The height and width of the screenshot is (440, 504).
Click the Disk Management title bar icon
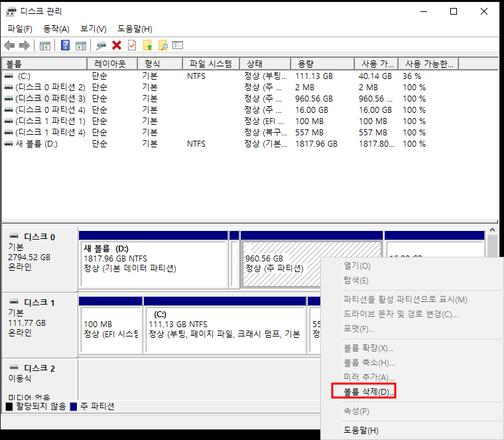click(11, 11)
